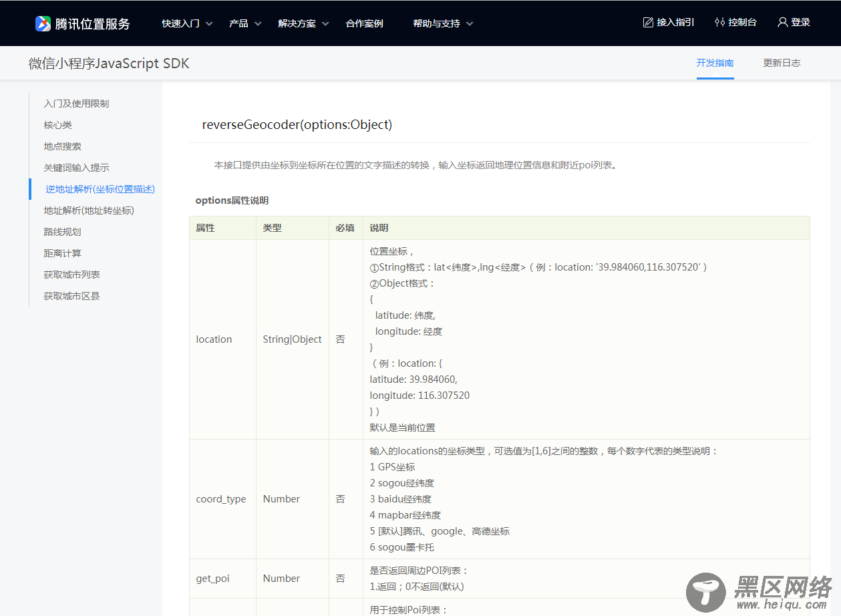
Task: Open 地址解析(地址转坐标) in sidebar
Action: (90, 210)
